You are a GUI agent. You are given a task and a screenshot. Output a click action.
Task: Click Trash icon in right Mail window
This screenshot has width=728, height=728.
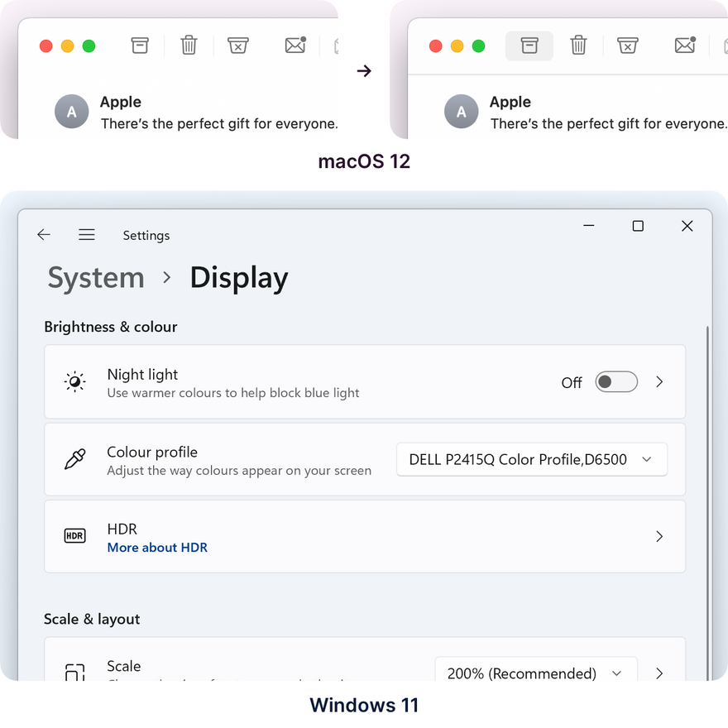[578, 45]
